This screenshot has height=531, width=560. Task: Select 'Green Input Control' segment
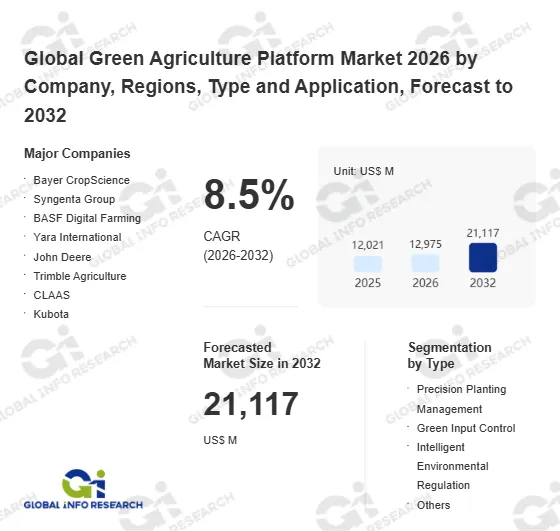point(466,428)
